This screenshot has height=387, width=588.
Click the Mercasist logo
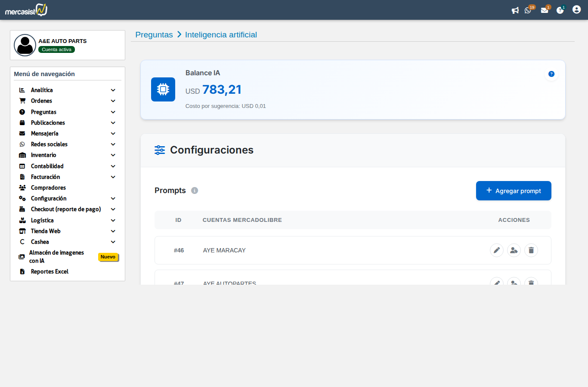[x=26, y=10]
